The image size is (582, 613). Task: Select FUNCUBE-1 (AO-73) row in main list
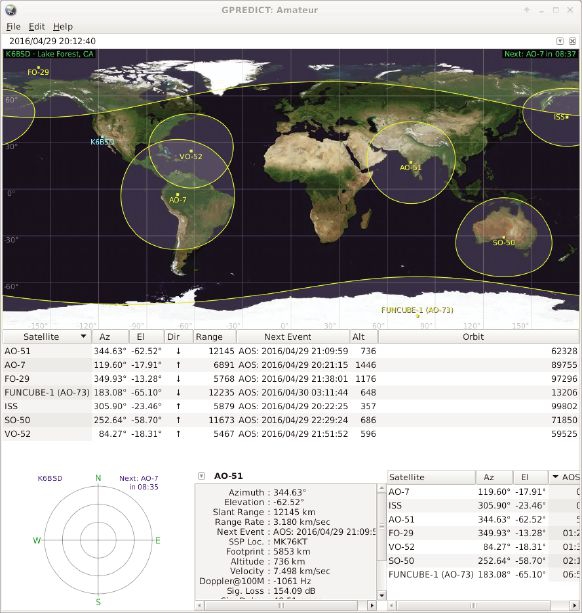tap(291, 392)
